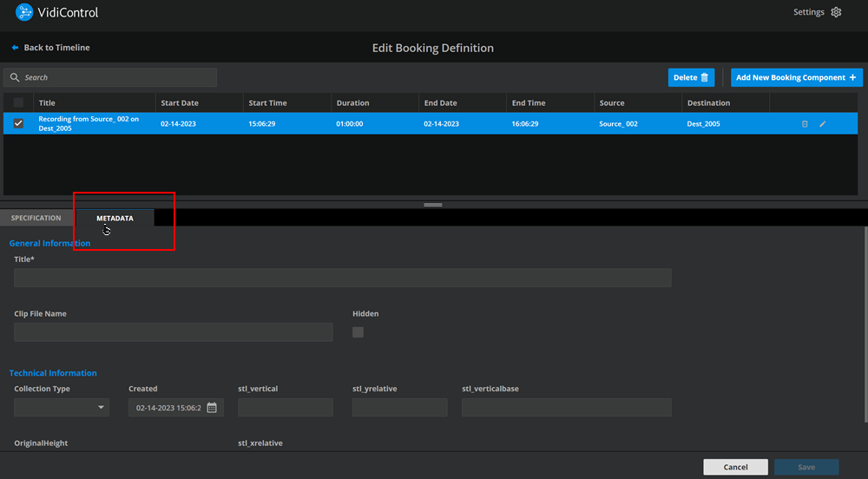
Task: Click the search magnifier icon
Action: 15,77
